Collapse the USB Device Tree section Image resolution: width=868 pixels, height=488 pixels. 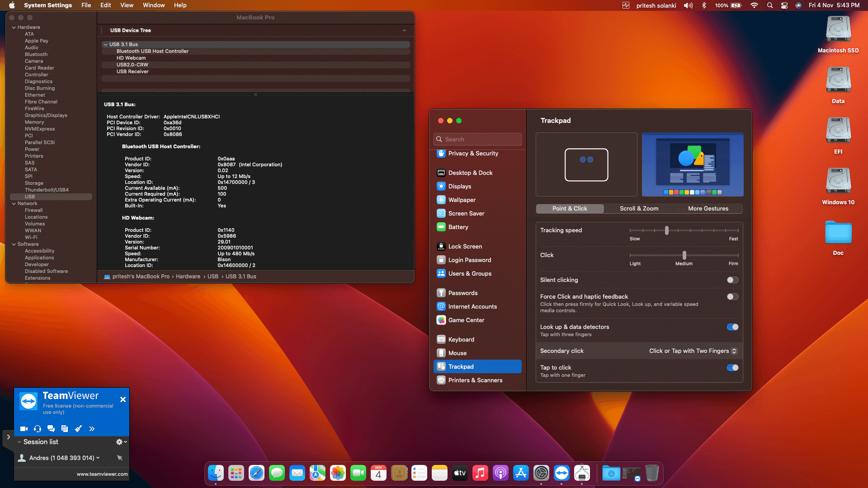[404, 30]
